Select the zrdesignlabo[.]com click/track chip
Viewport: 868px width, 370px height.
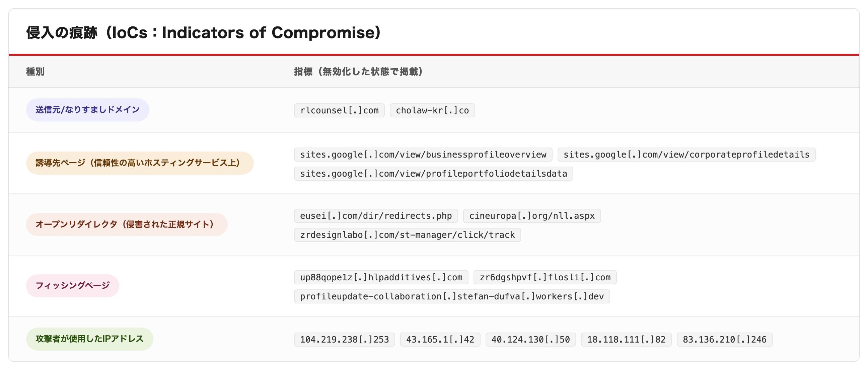tap(408, 235)
